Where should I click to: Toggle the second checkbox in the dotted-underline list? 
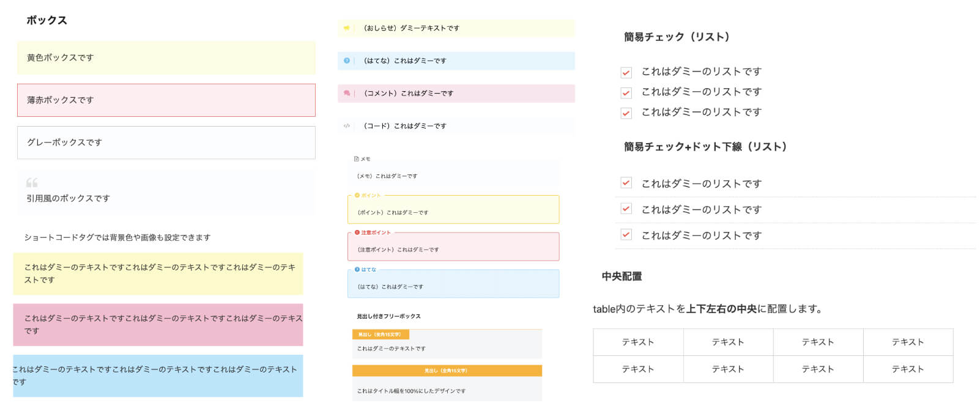click(x=626, y=209)
